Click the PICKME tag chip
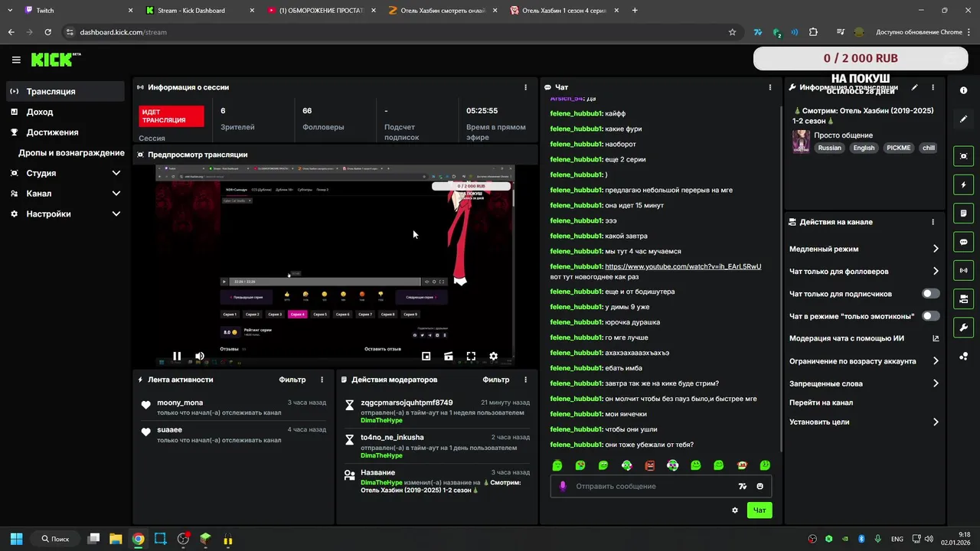Viewport: 980px width, 551px height. (898, 148)
